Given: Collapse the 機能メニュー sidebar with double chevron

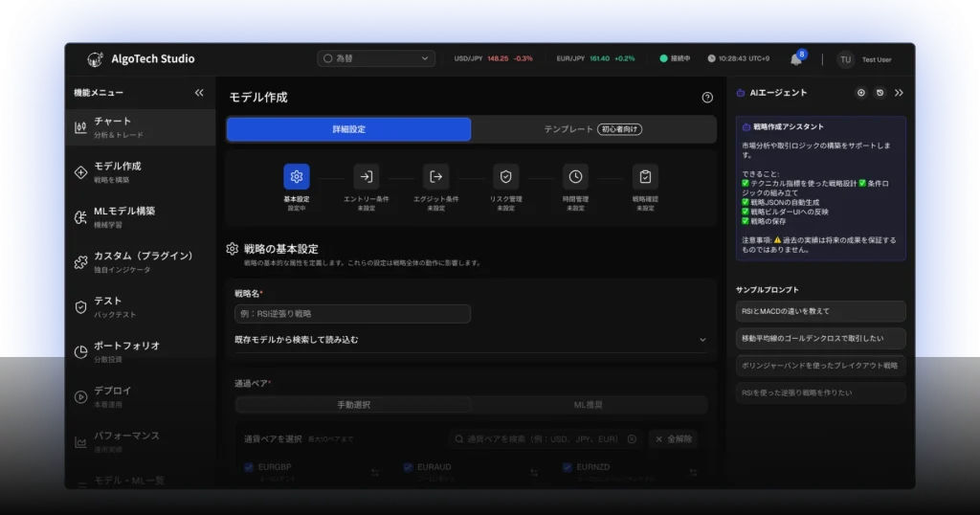Looking at the screenshot, I should click(x=199, y=93).
